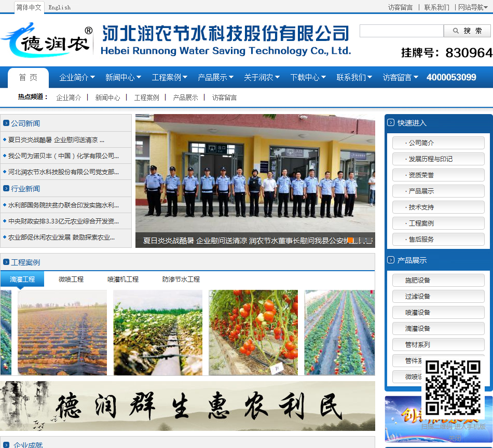
Task: Select the 滴灌工程 tab
Action: pyautogui.click(x=22, y=279)
